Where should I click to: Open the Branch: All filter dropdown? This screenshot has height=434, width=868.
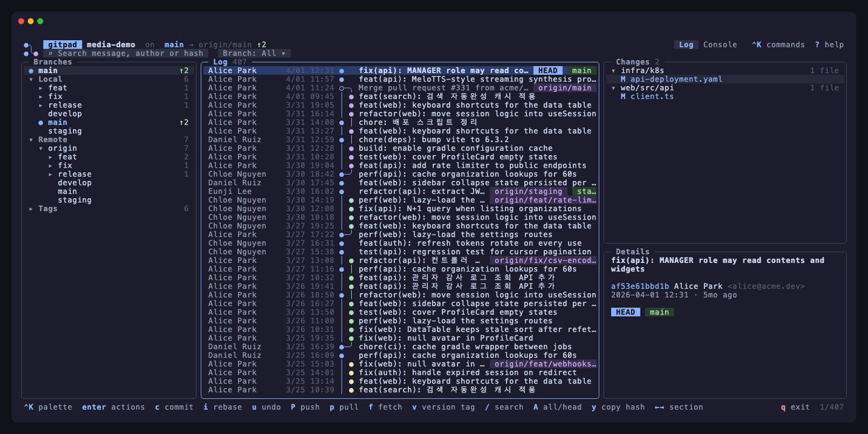(x=254, y=53)
